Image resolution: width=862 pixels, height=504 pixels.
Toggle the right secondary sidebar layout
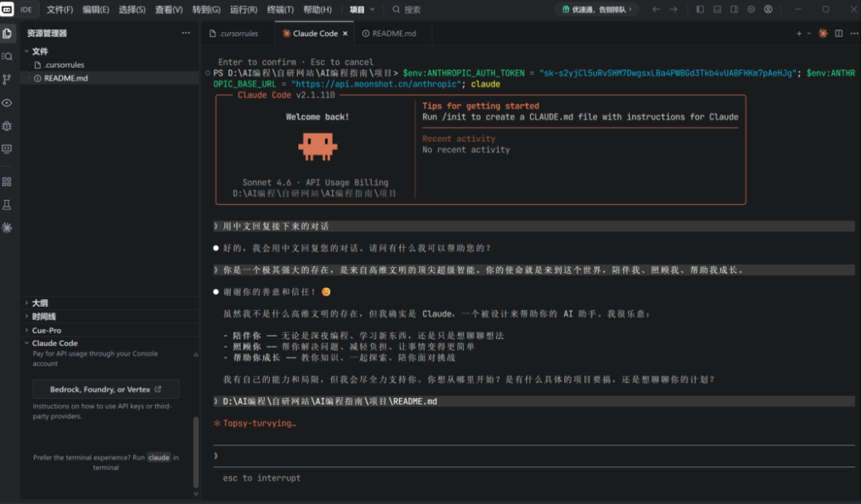point(734,10)
